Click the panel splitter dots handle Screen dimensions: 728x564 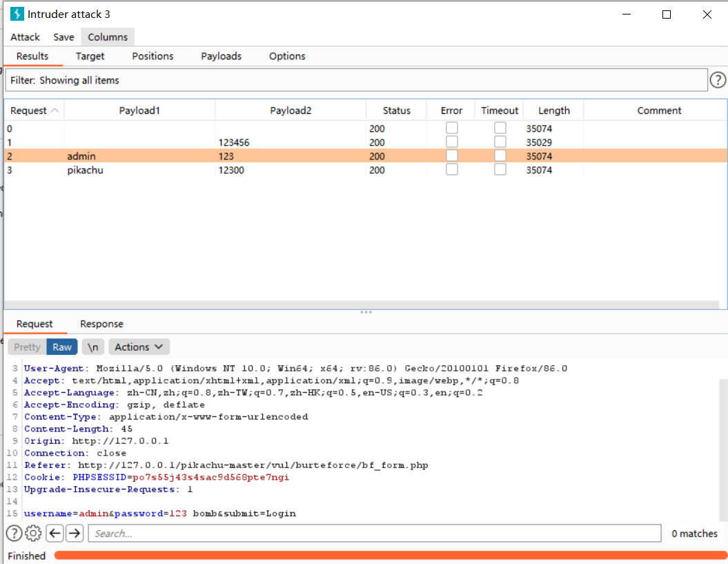366,312
